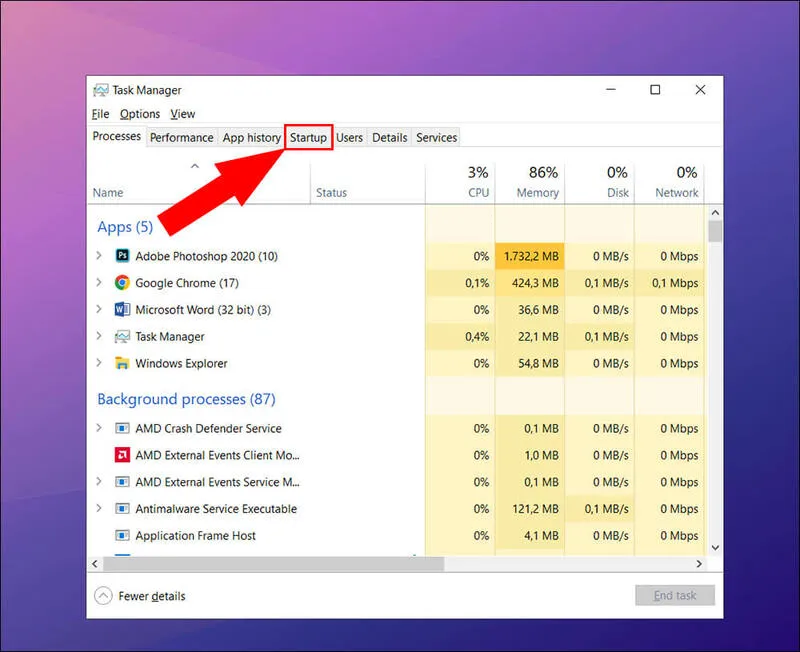The width and height of the screenshot is (800, 652).
Task: Select the Application Frame Host process
Action: tap(195, 536)
